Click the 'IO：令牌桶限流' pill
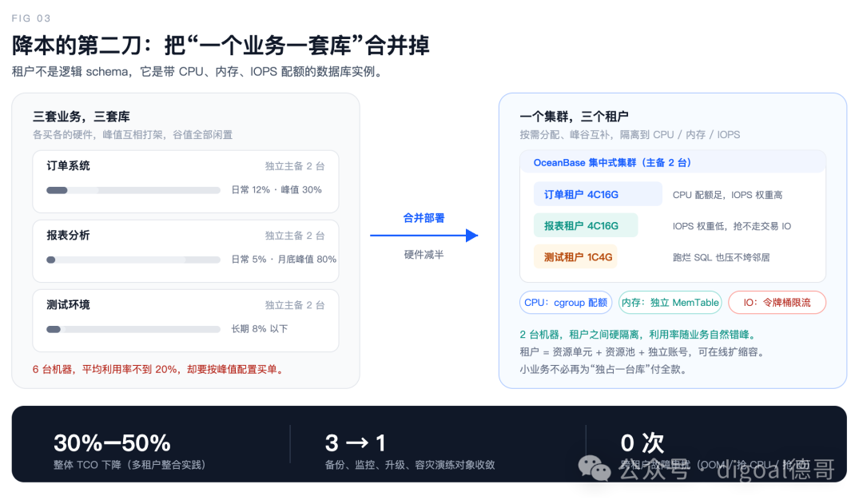 (777, 303)
